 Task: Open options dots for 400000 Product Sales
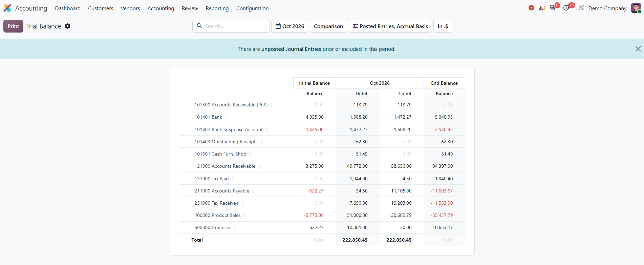[244, 216]
